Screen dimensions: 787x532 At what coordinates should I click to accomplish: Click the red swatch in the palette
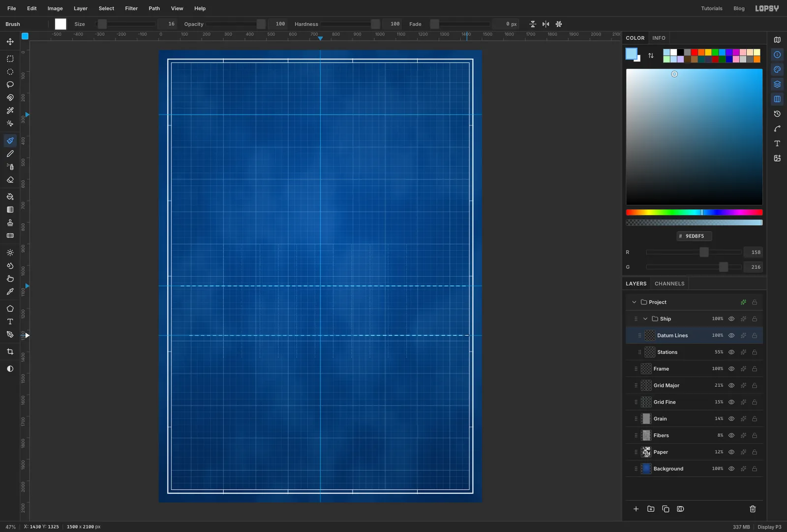coord(695,52)
